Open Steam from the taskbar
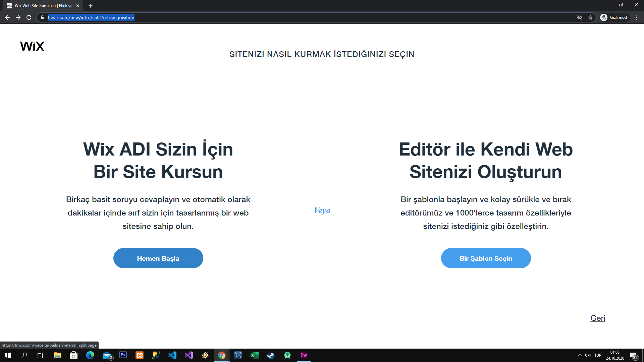This screenshot has width=644, height=362. (x=271, y=355)
